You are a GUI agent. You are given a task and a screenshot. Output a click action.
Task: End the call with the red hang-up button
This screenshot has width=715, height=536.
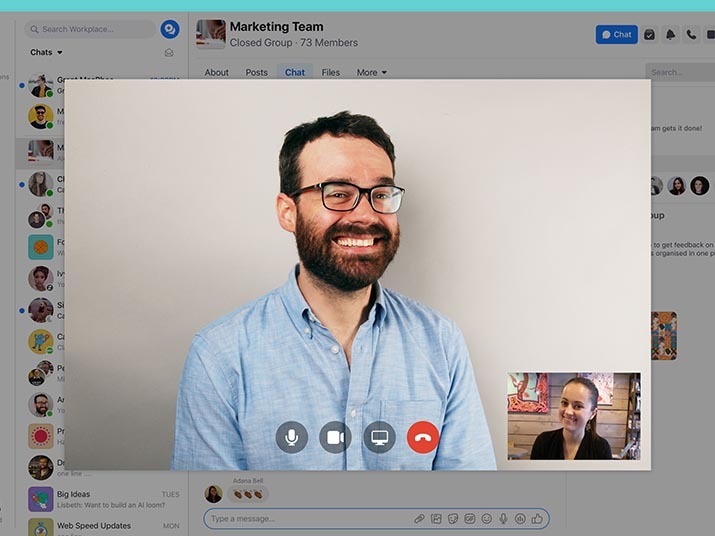point(423,437)
